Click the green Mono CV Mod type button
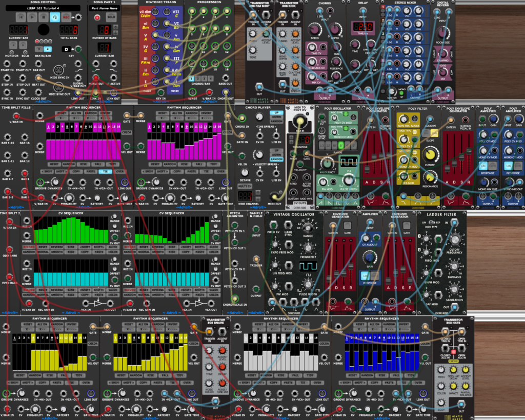Image resolution: width=525 pixels, height=420 pixels. point(346,129)
